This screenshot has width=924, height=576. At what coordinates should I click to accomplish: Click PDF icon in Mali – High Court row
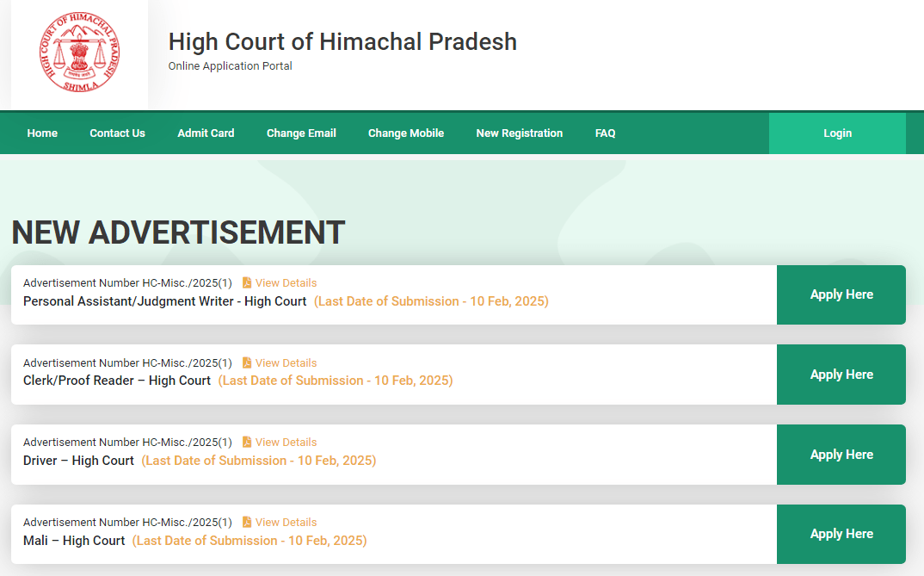coord(247,523)
